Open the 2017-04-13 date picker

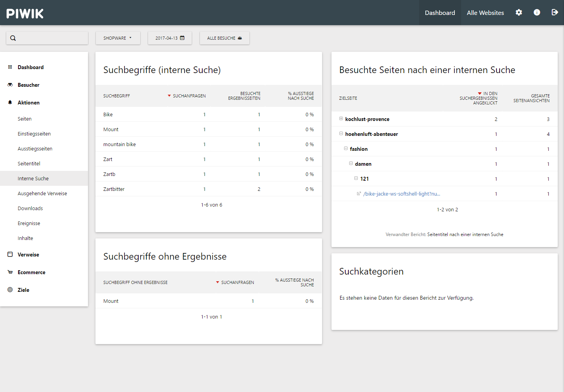[170, 38]
